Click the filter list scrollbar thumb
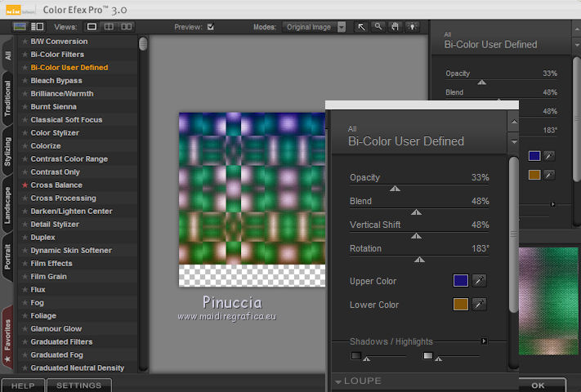This screenshot has width=581, height=392. point(143,43)
